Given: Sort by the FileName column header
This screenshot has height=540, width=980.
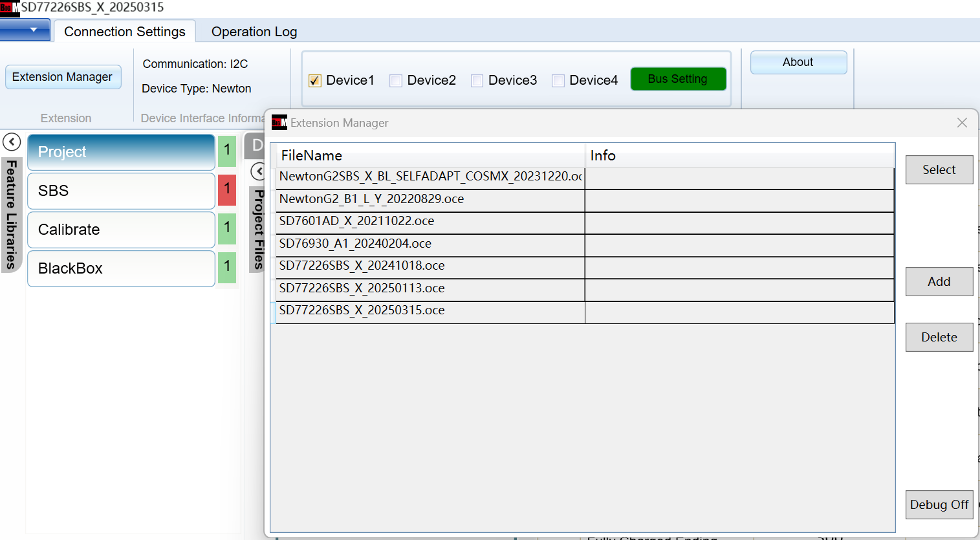Looking at the screenshot, I should click(431, 155).
